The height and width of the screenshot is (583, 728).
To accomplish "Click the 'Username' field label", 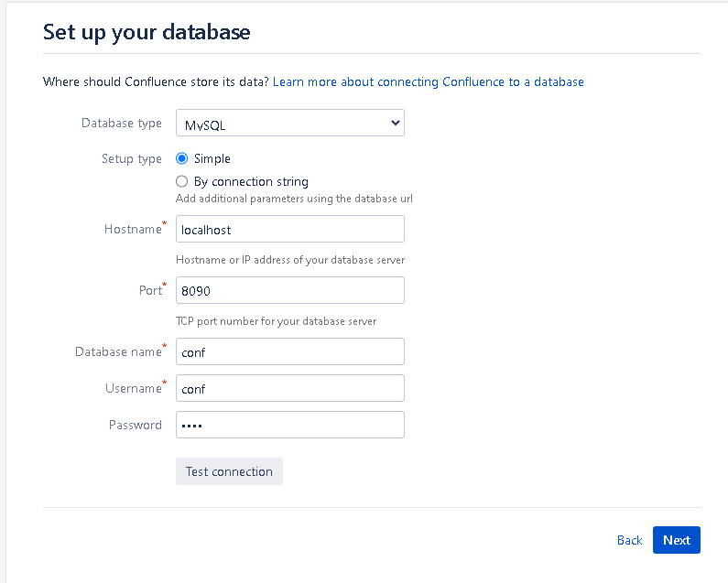I will point(134,388).
